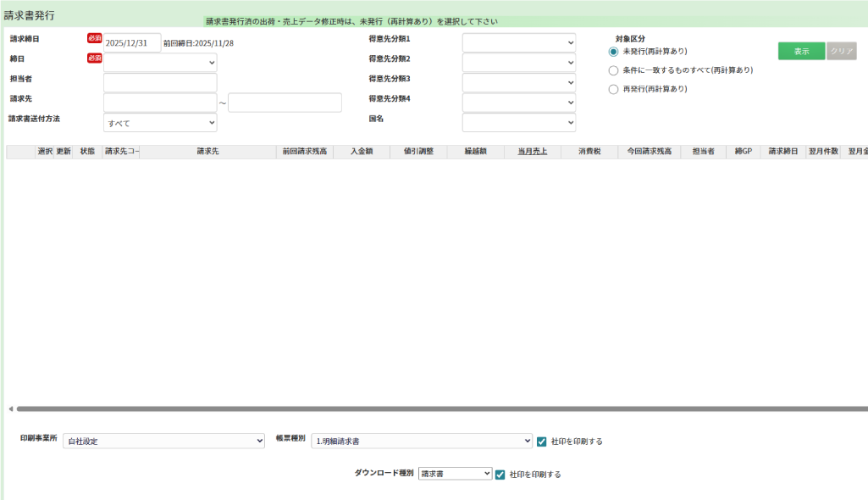Image resolution: width=868 pixels, height=500 pixels.
Task: Open the 得意先分類1 dropdown
Action: point(518,42)
